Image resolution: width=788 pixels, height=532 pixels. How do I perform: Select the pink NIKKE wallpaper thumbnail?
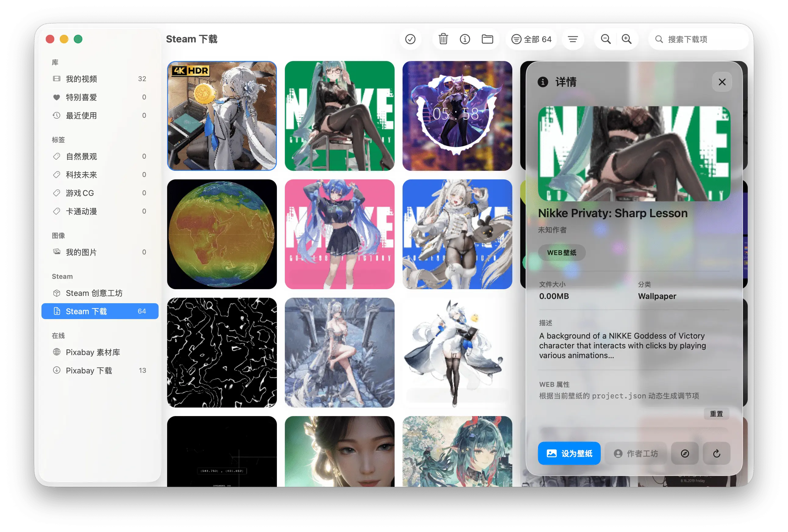click(339, 234)
